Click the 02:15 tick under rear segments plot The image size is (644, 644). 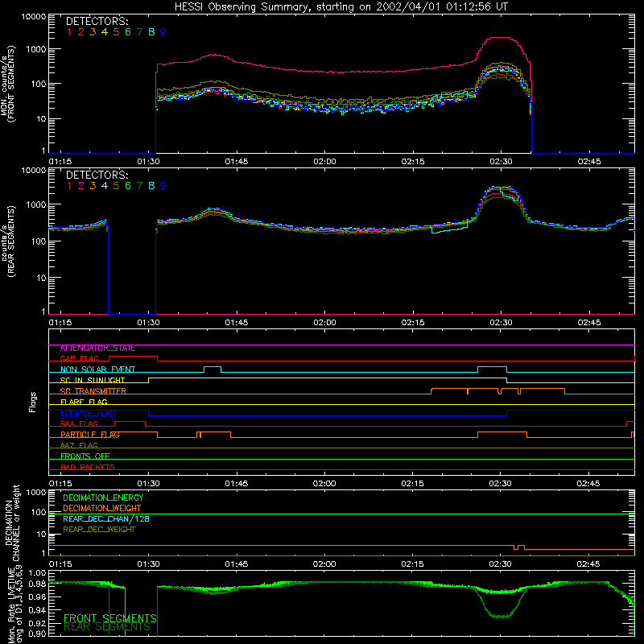[413, 323]
